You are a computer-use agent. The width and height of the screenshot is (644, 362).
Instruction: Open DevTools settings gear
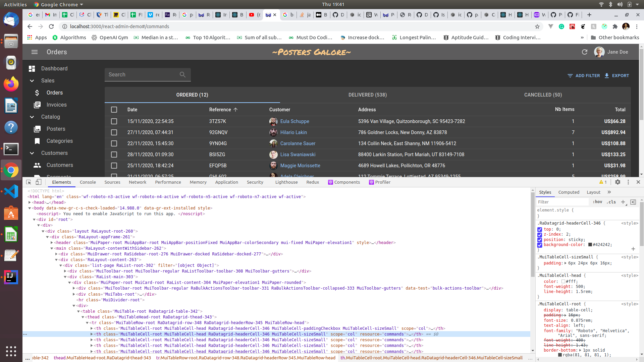pos(618,182)
